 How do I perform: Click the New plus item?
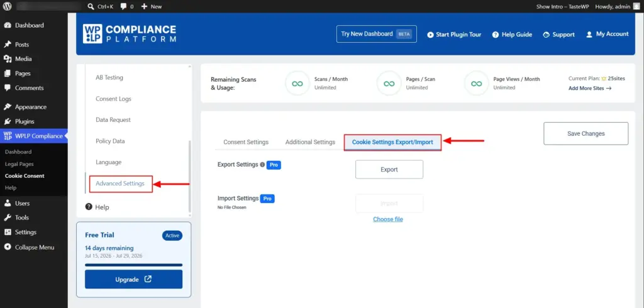point(152,6)
